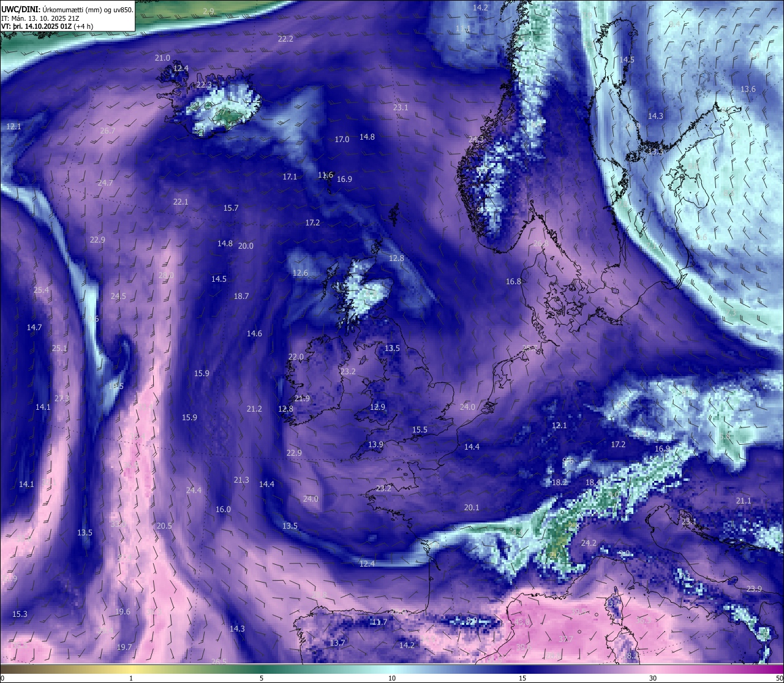Click the 22.2 value label
The height and width of the screenshot is (683, 784).
point(285,39)
